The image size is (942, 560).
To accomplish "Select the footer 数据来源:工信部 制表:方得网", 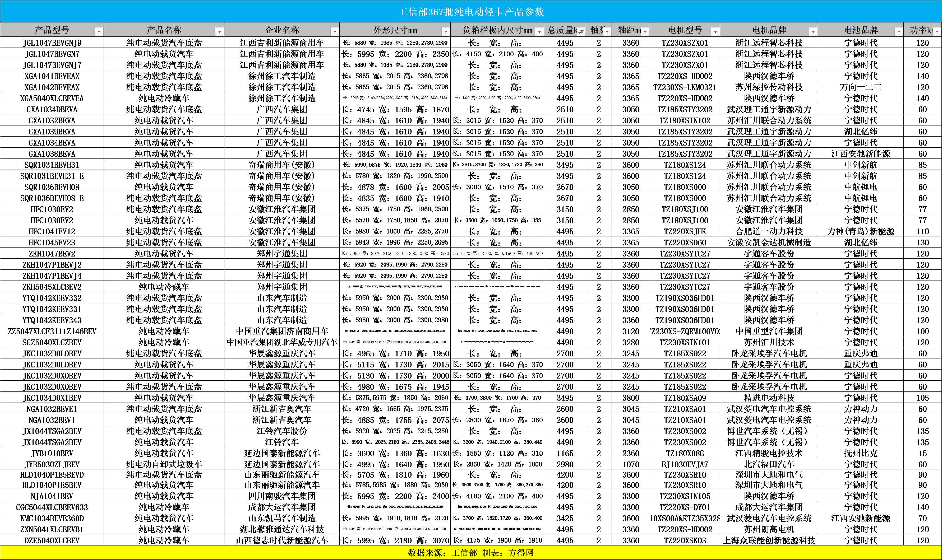I will [471, 553].
